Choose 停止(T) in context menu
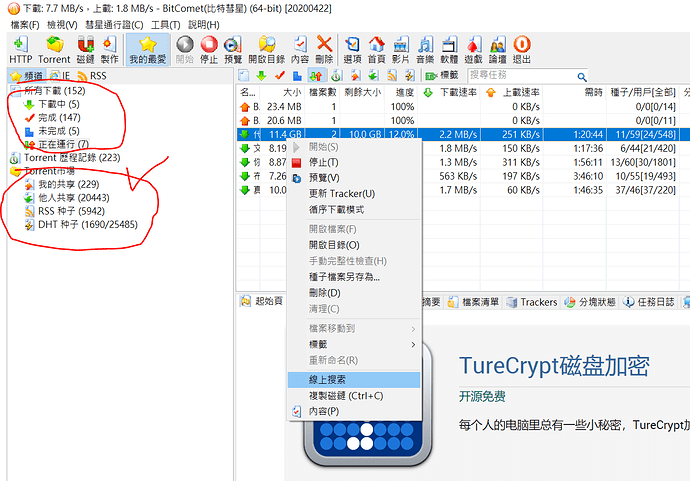 point(354,162)
